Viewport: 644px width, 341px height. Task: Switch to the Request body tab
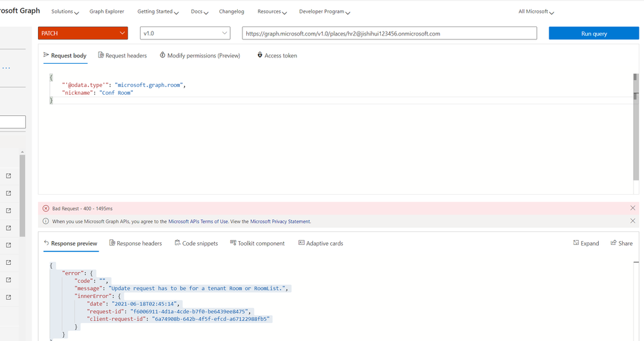coord(65,55)
